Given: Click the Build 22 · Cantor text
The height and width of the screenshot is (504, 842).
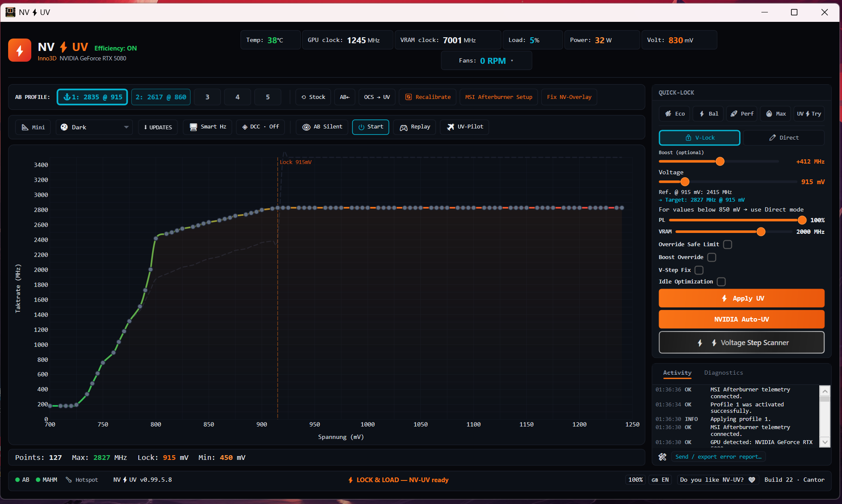Looking at the screenshot, I should pyautogui.click(x=794, y=480).
